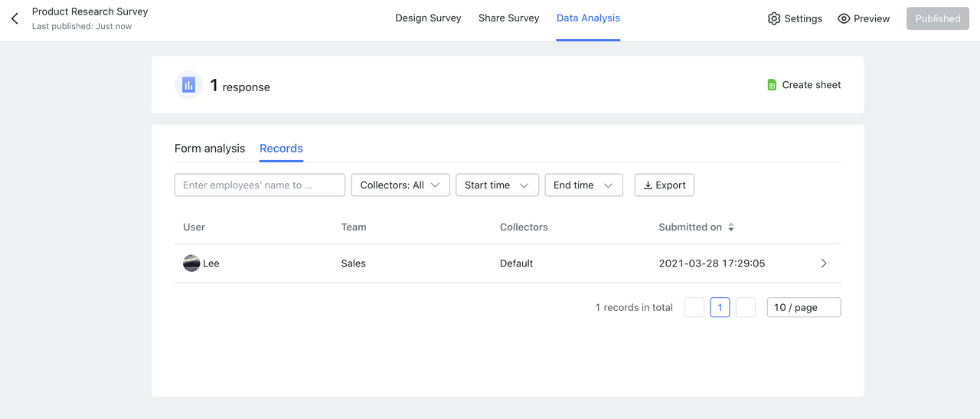Open the Start time picker
This screenshot has height=419, width=980.
[497, 185]
